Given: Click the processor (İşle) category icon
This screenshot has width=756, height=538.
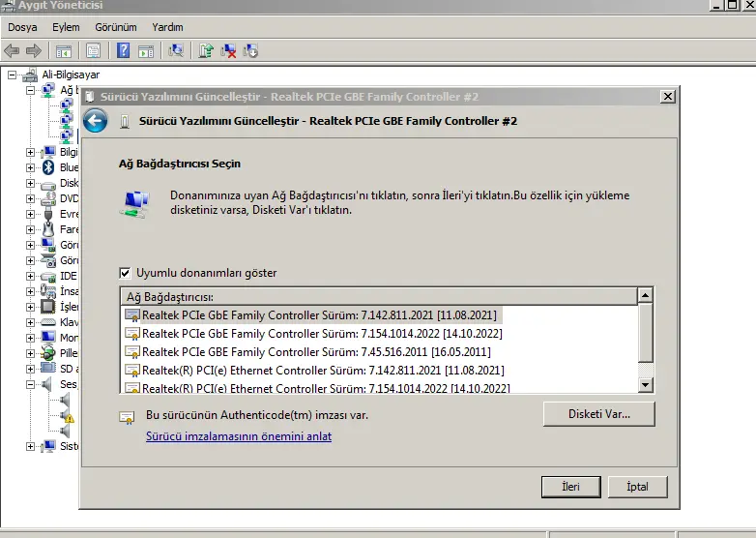Looking at the screenshot, I should pos(48,307).
